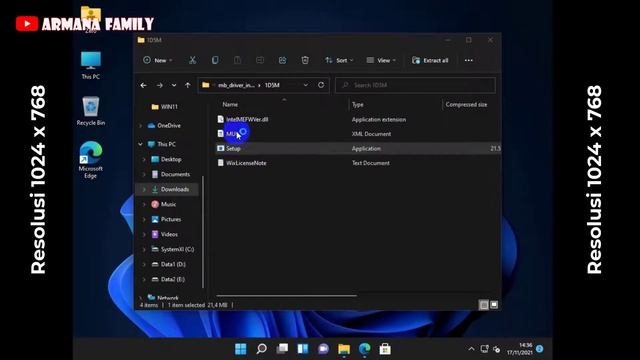Open Pictures in the navigation pane
Screen dimensions: 640x360
point(171,220)
